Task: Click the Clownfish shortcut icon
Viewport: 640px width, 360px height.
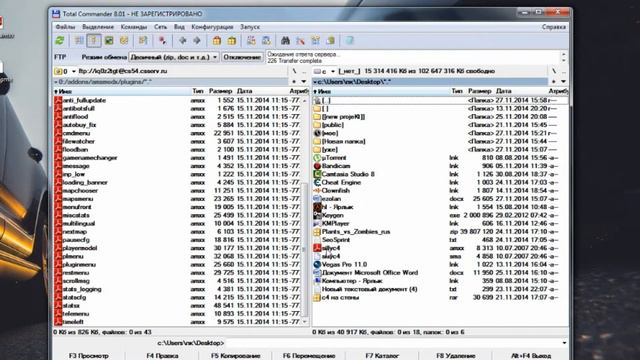Action: point(317,190)
